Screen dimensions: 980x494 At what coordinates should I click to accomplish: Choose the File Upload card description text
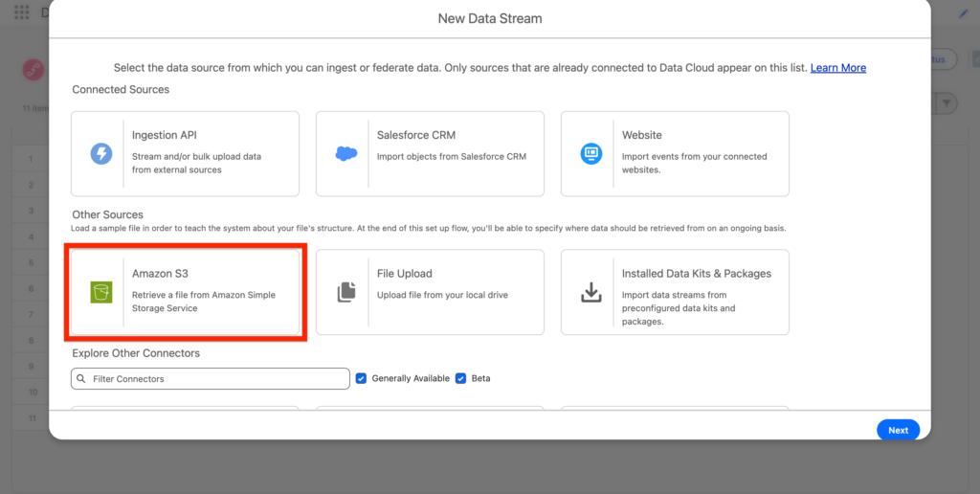point(442,295)
